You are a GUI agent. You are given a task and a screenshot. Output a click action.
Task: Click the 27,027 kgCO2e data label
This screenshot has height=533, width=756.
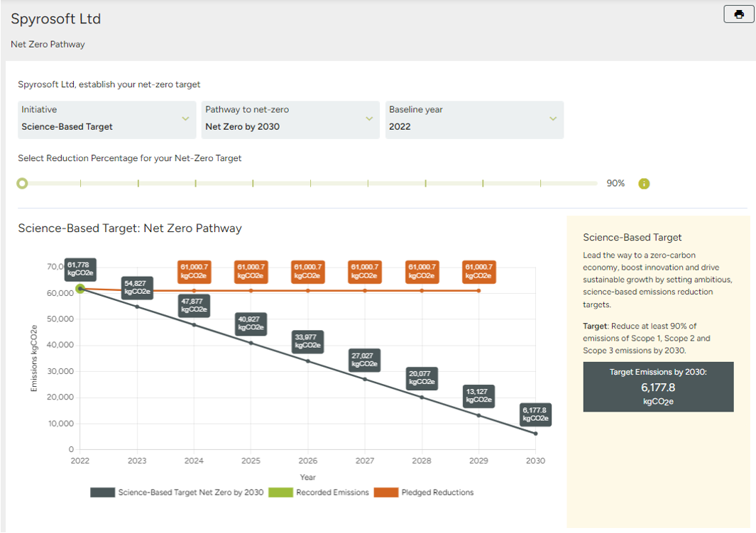(364, 361)
